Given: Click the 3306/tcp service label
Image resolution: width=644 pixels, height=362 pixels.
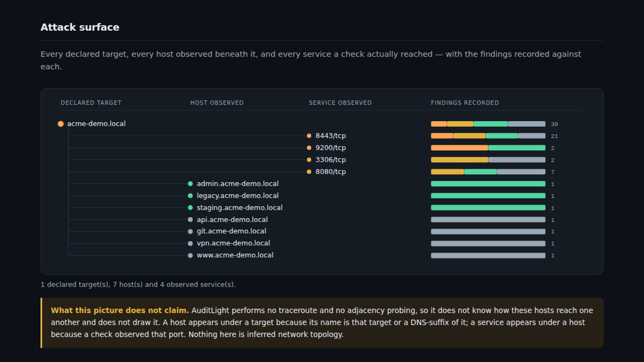Looking at the screenshot, I should [x=331, y=160].
